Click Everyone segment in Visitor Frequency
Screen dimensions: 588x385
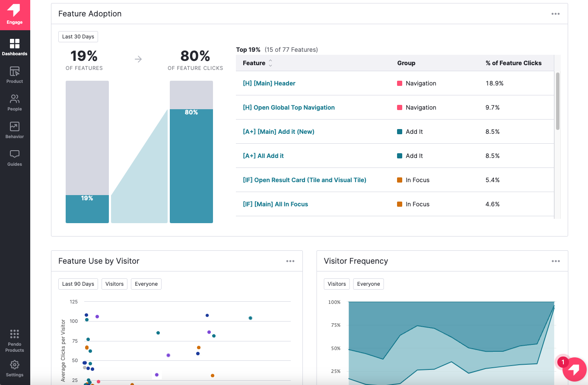point(368,284)
